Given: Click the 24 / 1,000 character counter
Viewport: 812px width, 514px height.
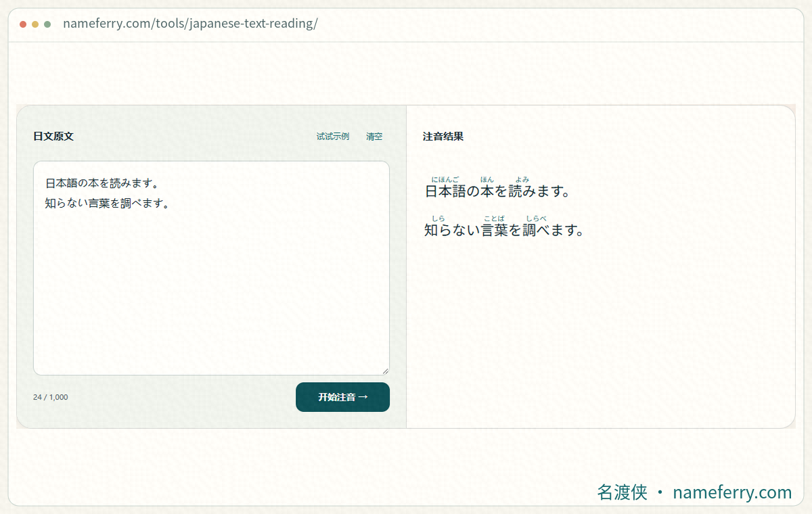Looking at the screenshot, I should tap(51, 397).
